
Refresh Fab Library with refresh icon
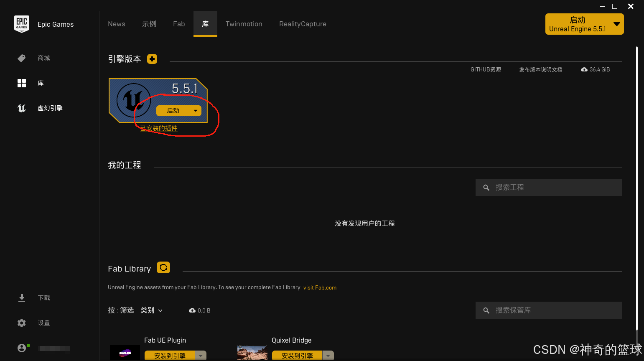tap(163, 267)
